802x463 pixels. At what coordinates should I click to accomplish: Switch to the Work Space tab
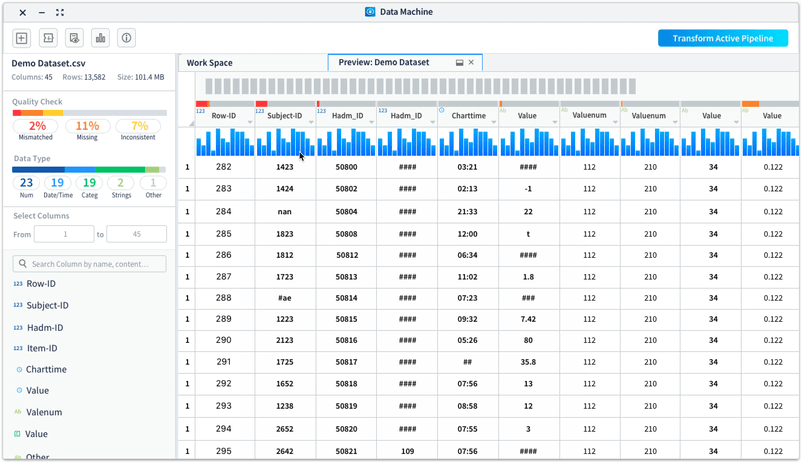209,63
